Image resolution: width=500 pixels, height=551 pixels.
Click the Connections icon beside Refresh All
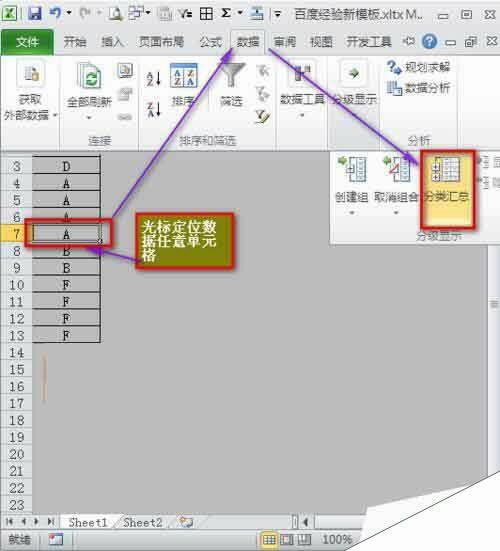125,70
